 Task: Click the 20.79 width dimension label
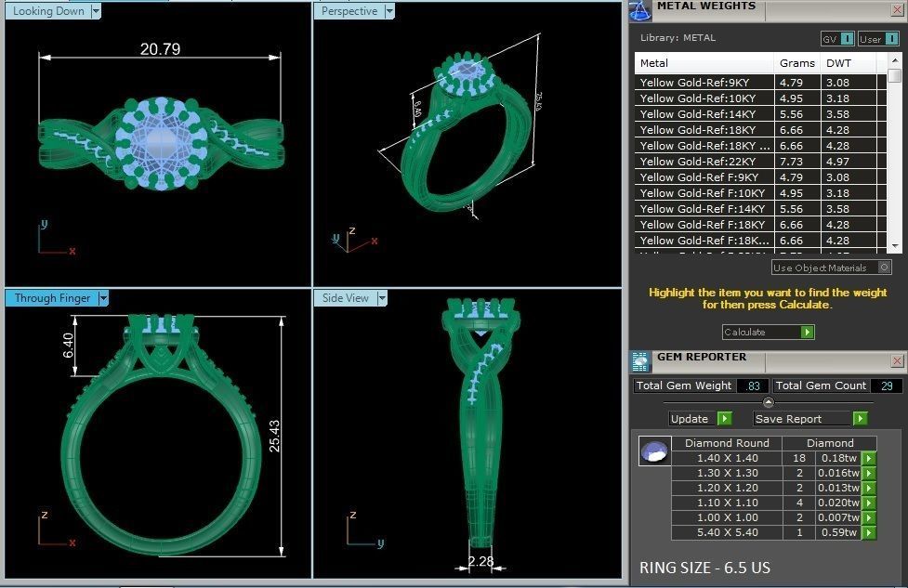click(x=161, y=49)
